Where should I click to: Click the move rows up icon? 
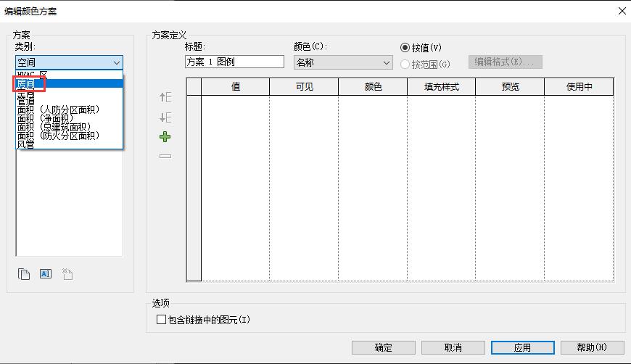(165, 97)
